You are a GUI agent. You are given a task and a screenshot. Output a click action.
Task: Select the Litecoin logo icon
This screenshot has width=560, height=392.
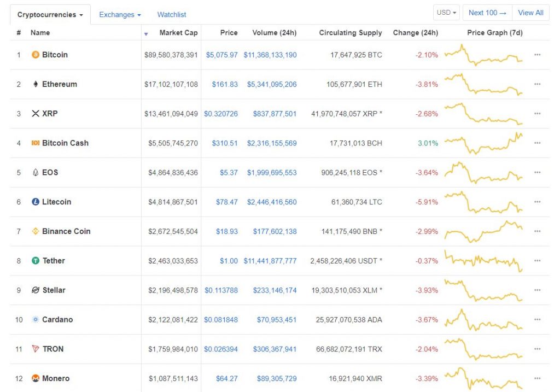pyautogui.click(x=34, y=202)
